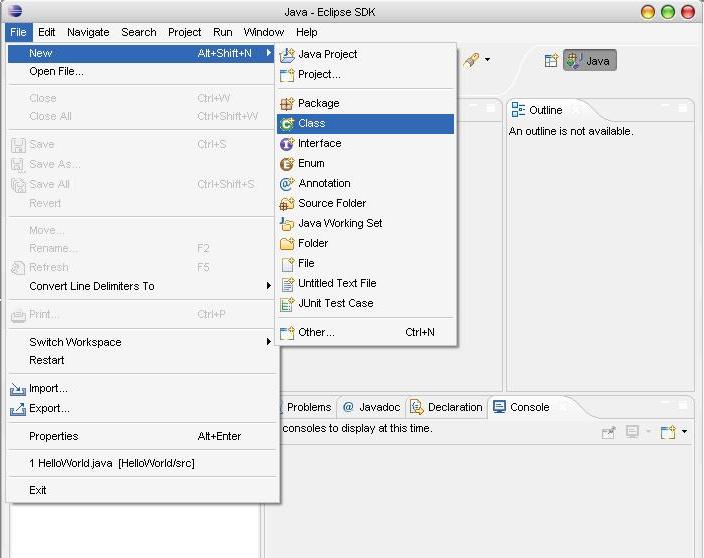Click the green Class icon
Image resolution: width=704 pixels, height=558 pixels.
point(287,124)
